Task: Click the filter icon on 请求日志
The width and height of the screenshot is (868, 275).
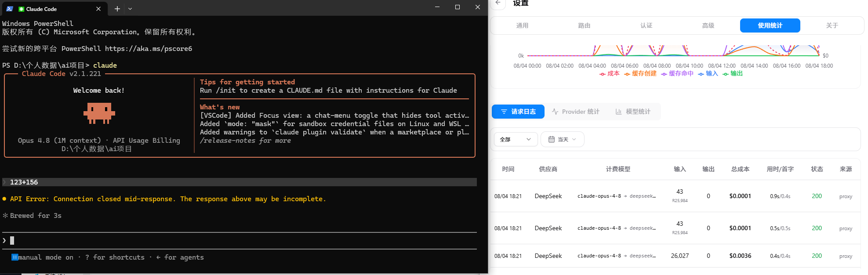Action: click(504, 112)
